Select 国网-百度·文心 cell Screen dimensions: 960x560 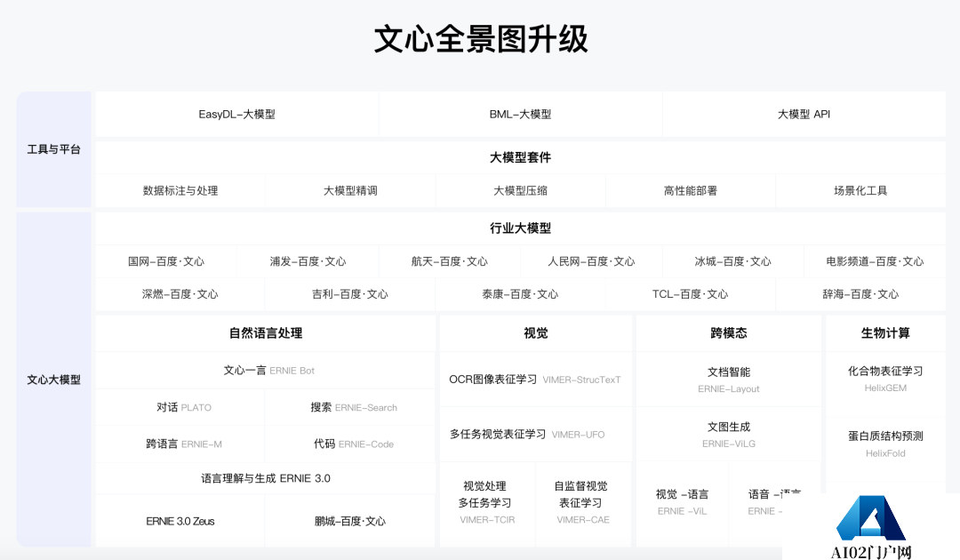click(x=166, y=261)
